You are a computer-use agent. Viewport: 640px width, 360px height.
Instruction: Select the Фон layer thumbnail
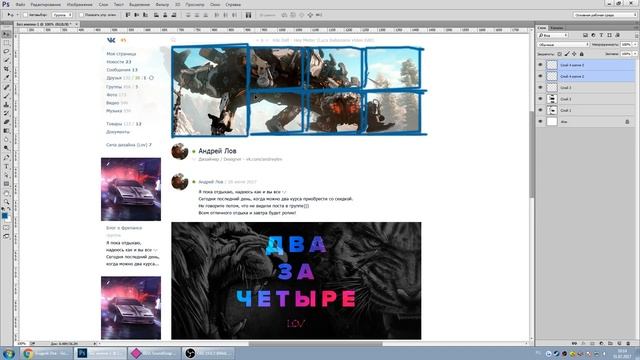click(552, 122)
